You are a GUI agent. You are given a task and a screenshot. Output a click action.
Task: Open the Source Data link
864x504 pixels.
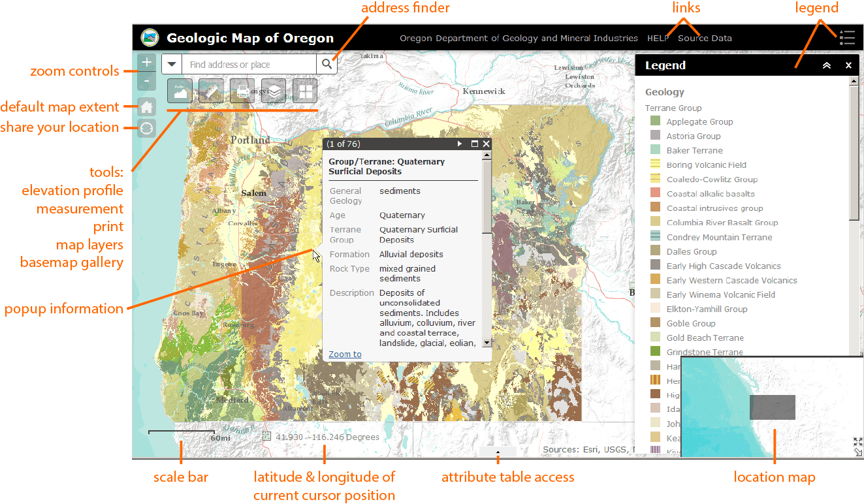click(x=705, y=38)
